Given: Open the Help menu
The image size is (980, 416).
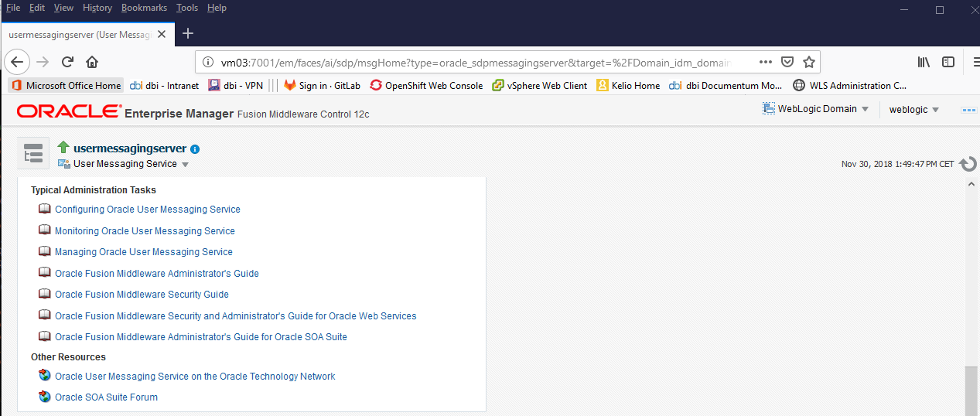Looking at the screenshot, I should click(x=217, y=8).
